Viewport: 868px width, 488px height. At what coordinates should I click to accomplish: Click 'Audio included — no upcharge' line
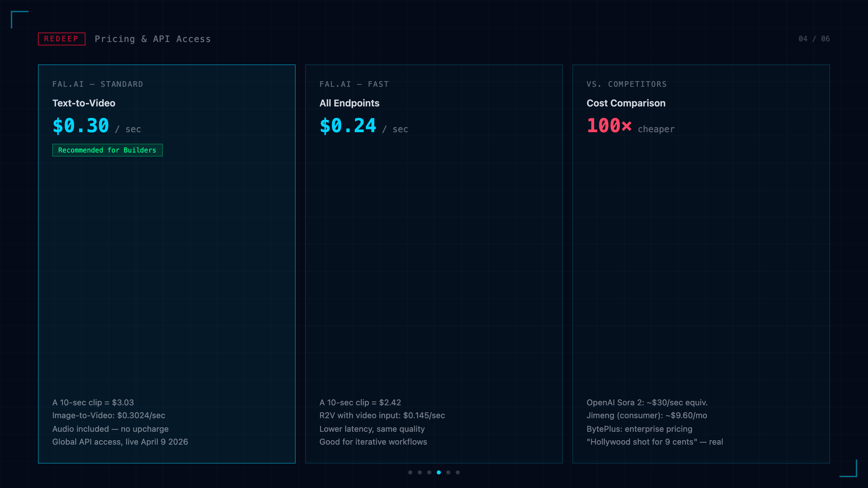click(111, 429)
